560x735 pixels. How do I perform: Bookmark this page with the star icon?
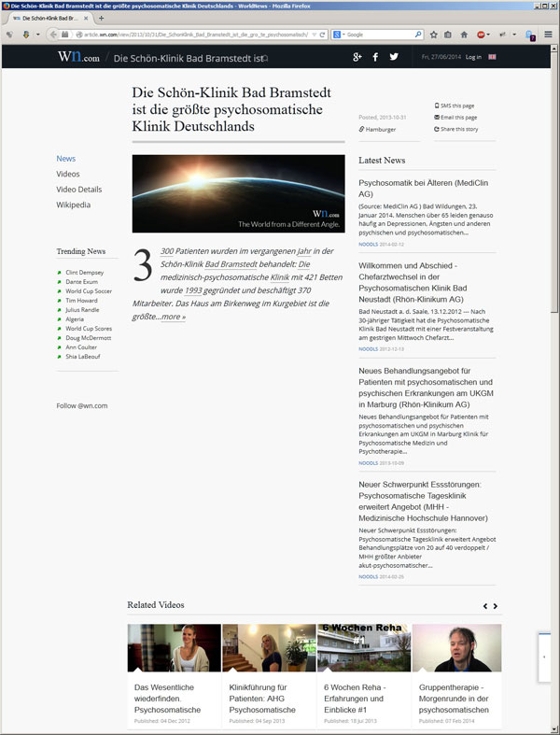(x=433, y=35)
